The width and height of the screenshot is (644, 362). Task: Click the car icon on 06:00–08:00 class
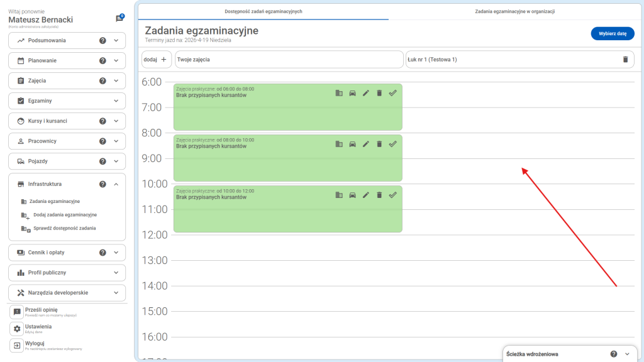click(x=352, y=93)
